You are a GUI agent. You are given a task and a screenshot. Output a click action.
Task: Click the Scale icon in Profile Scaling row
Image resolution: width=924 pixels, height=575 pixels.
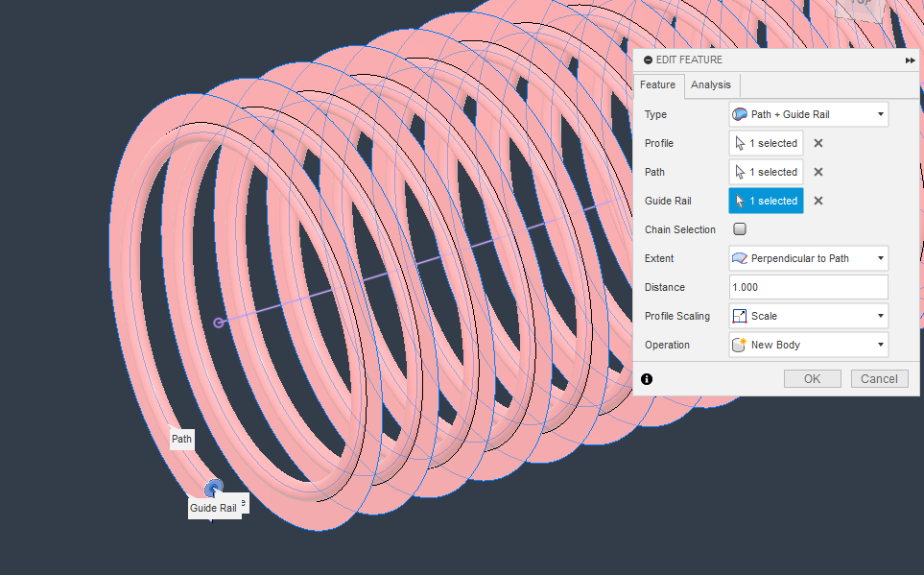pyautogui.click(x=740, y=315)
